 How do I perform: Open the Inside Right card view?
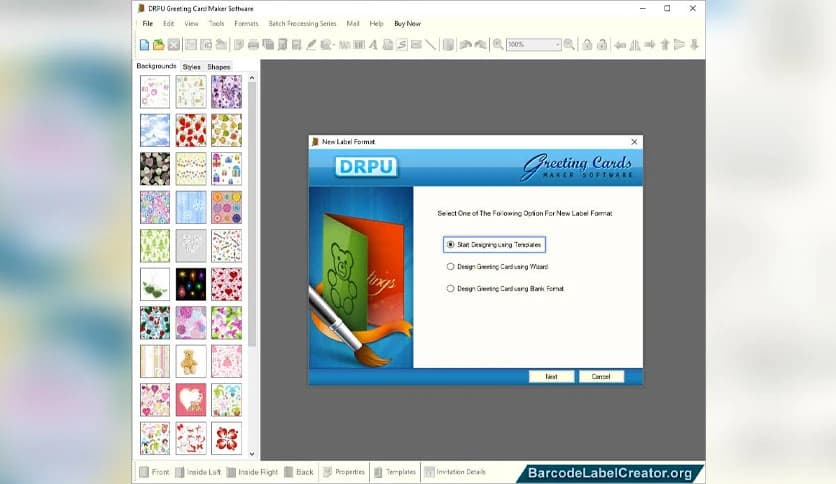click(x=253, y=472)
